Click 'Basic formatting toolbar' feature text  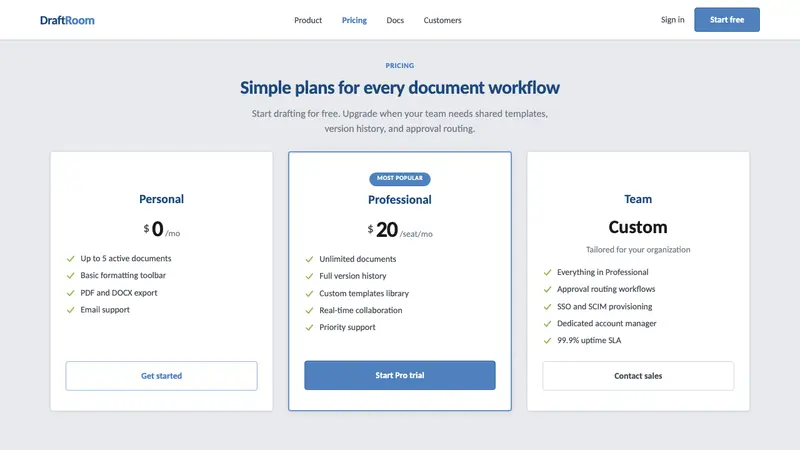(x=123, y=276)
